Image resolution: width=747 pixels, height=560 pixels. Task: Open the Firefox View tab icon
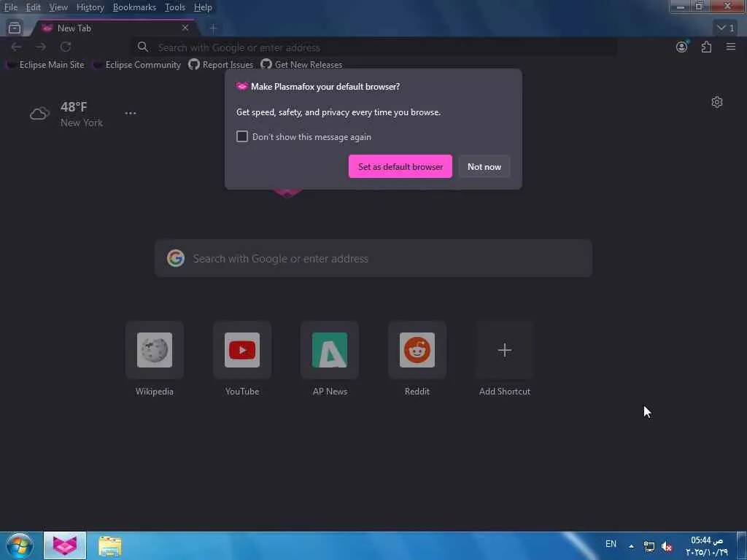click(15, 28)
